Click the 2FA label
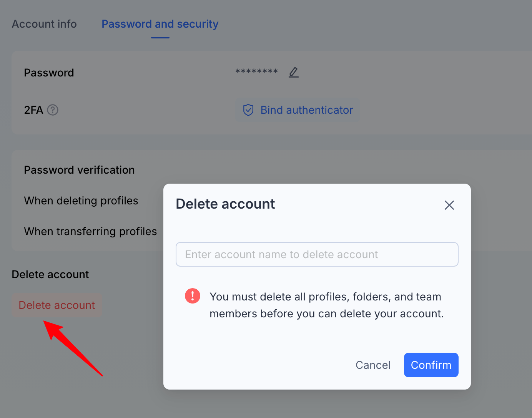Screen dimensions: 532x418 tap(33, 110)
